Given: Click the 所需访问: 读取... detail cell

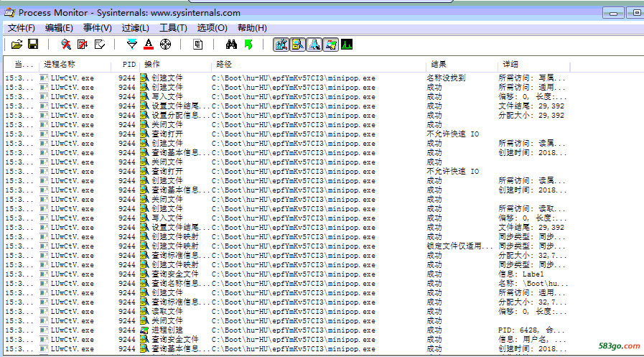Looking at the screenshot, I should [x=532, y=209].
